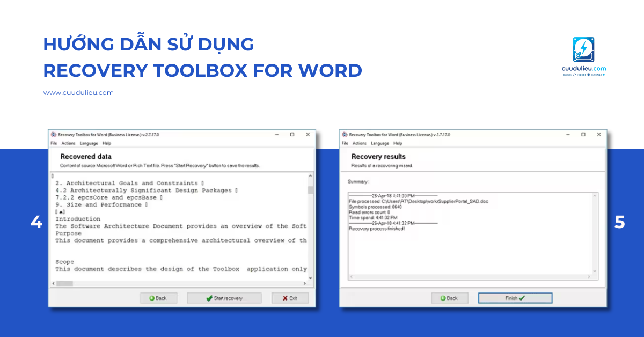Open Actions menu in Recovered data window
This screenshot has width=644, height=337.
(68, 143)
